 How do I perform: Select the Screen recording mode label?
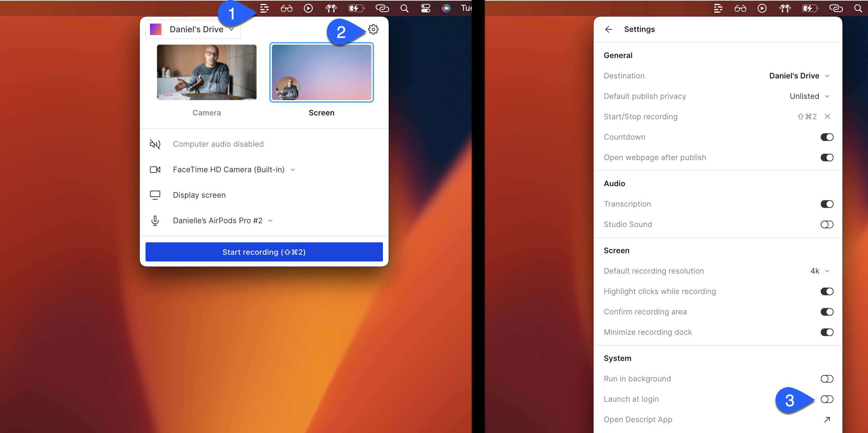(321, 113)
